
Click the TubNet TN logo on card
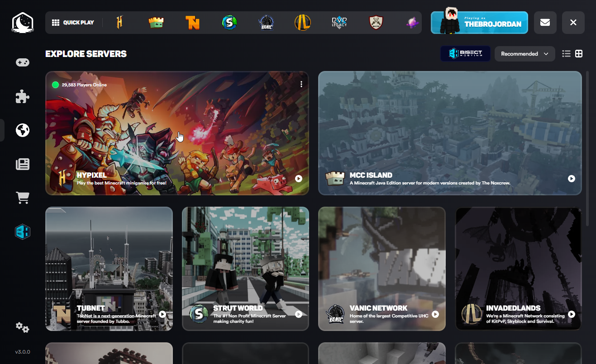click(x=62, y=314)
